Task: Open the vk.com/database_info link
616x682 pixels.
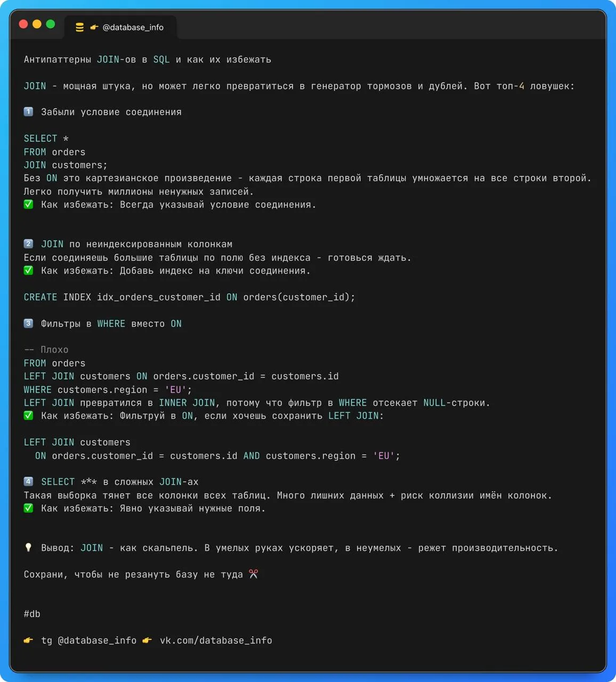Action: point(216,640)
